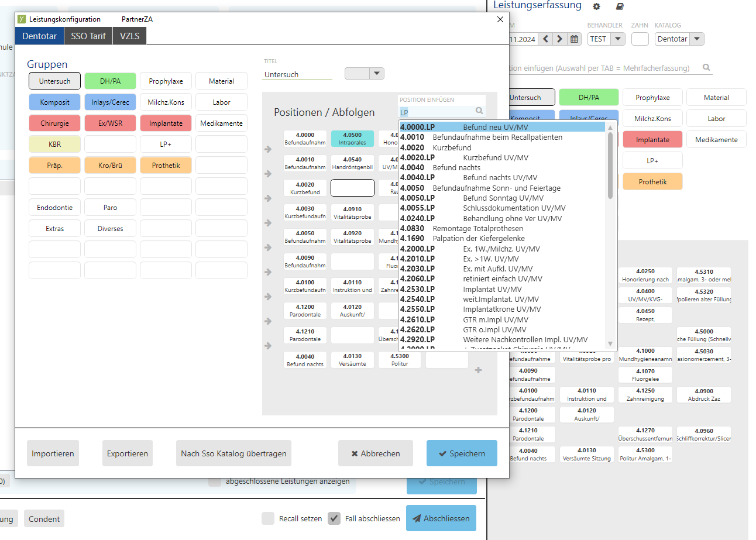This screenshot has width=756, height=540.
Task: Open the Leistungserfassung settings gear
Action: (x=596, y=6)
